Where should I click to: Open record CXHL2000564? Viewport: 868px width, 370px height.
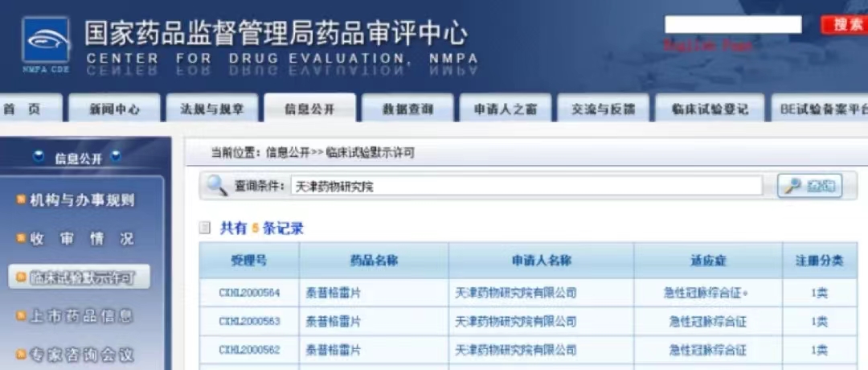(x=249, y=293)
